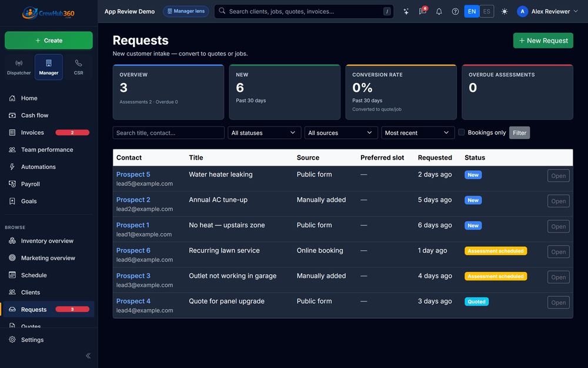
Task: Open the All statuses dropdown
Action: pos(265,133)
